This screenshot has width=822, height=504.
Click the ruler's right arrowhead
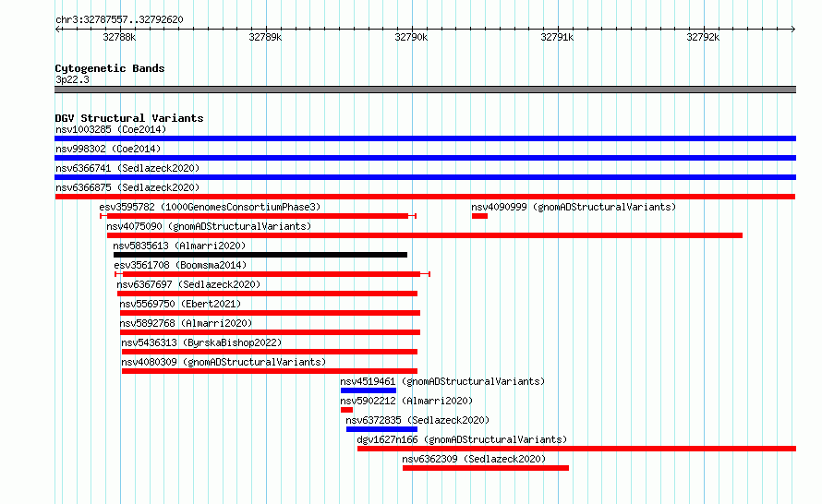(x=793, y=29)
